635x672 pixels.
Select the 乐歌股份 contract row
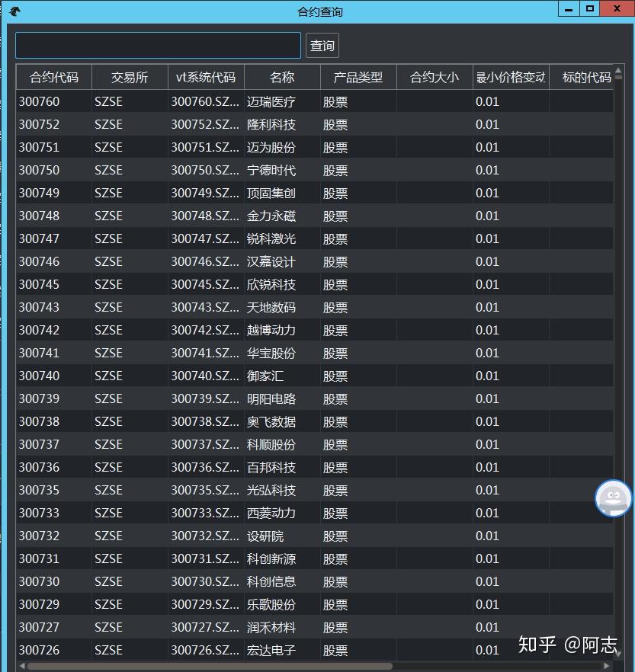[229, 604]
